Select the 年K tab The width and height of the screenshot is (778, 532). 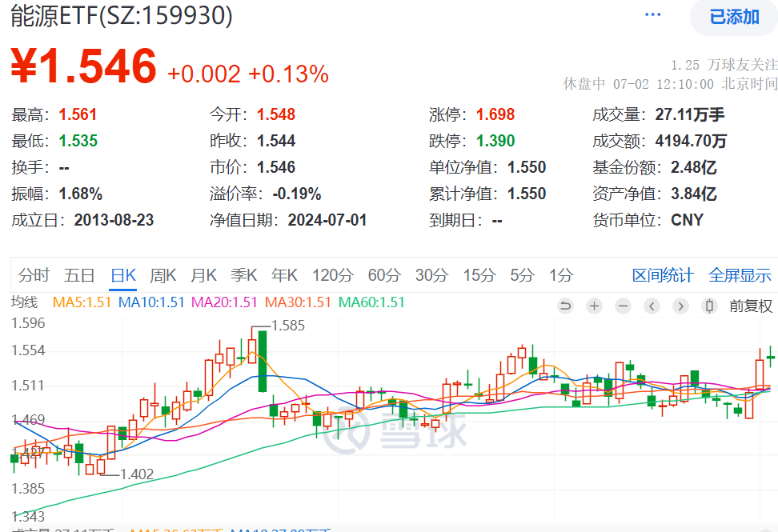284,274
